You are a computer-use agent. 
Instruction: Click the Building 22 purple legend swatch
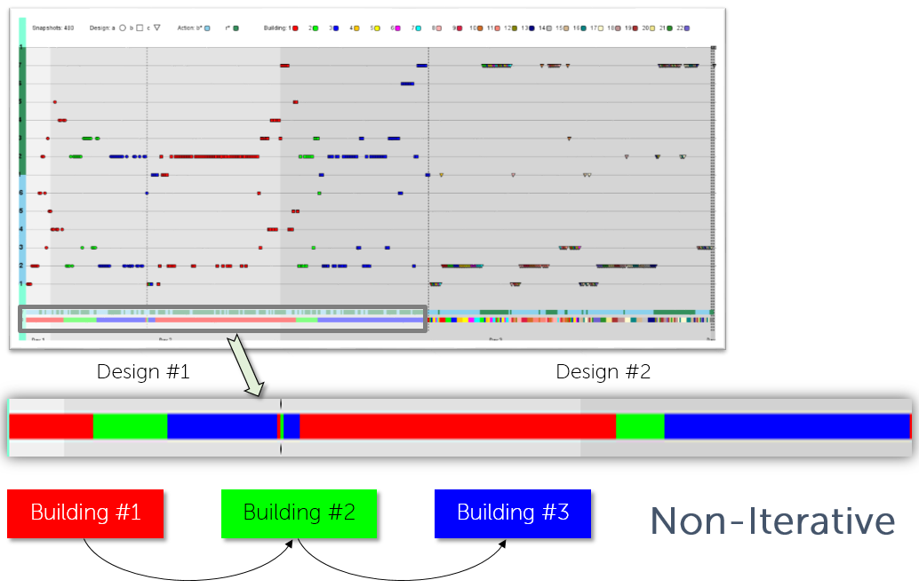point(687,28)
